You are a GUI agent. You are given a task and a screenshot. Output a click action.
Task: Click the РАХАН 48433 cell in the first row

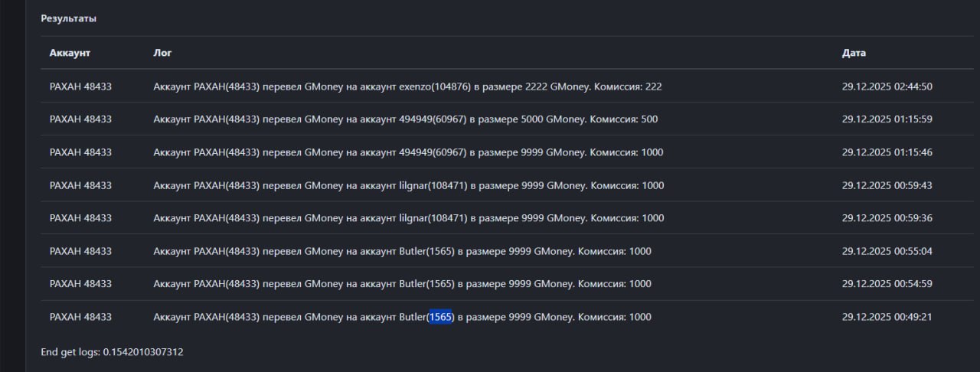(x=80, y=86)
